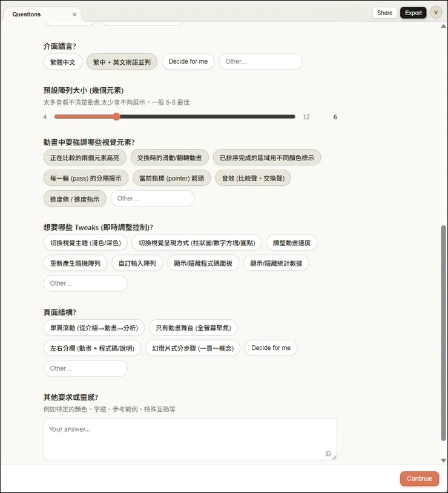The width and height of the screenshot is (448, 493).
Task: Deselect 繁中 + 英文術語並列 option
Action: coord(122,62)
